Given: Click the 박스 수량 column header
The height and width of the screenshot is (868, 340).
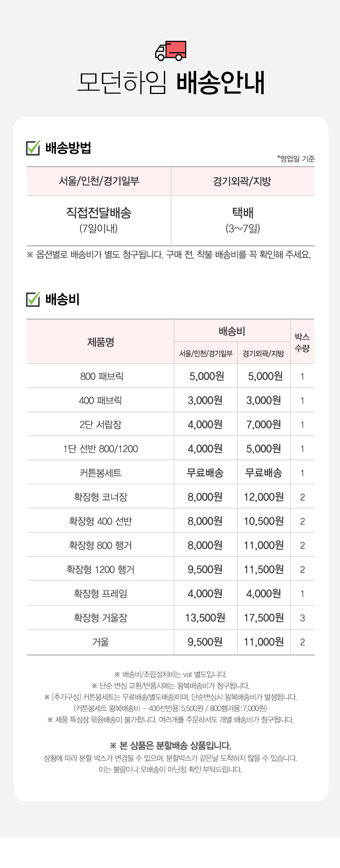Looking at the screenshot, I should 302,342.
